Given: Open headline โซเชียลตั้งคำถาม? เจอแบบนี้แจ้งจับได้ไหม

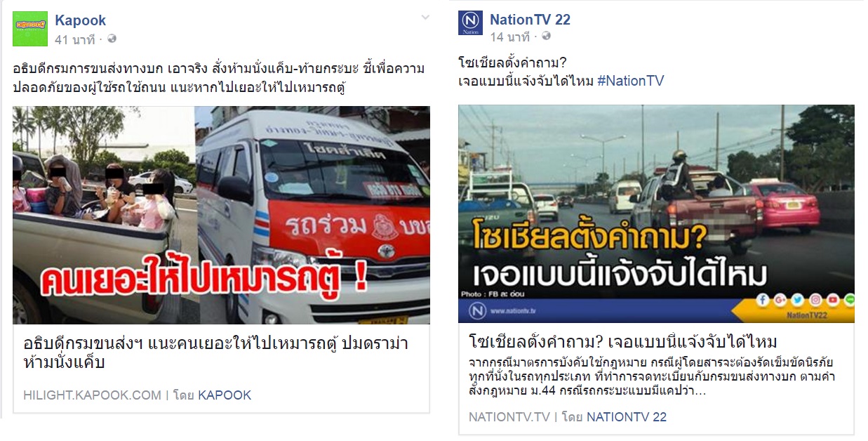Looking at the screenshot, I should (623, 342).
